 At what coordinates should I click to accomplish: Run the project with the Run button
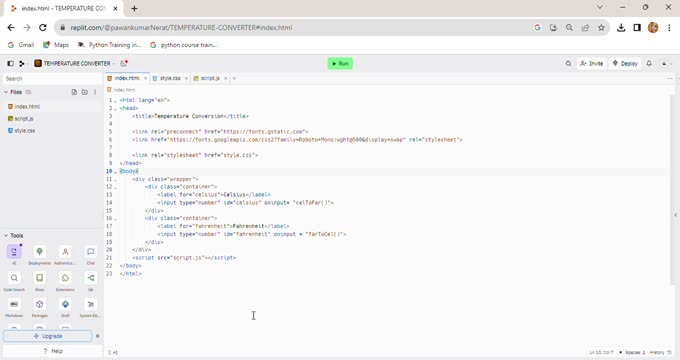coord(340,63)
